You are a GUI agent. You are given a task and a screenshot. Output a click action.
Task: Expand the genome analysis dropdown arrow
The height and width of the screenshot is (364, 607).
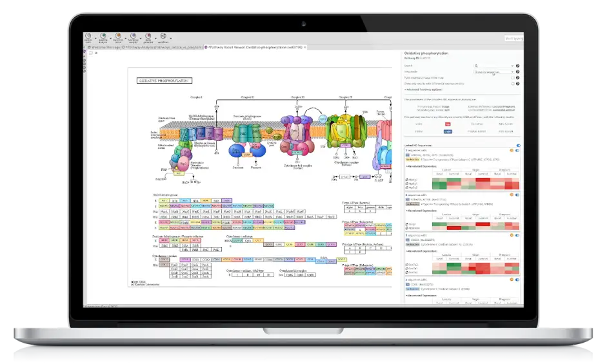tap(111, 38)
